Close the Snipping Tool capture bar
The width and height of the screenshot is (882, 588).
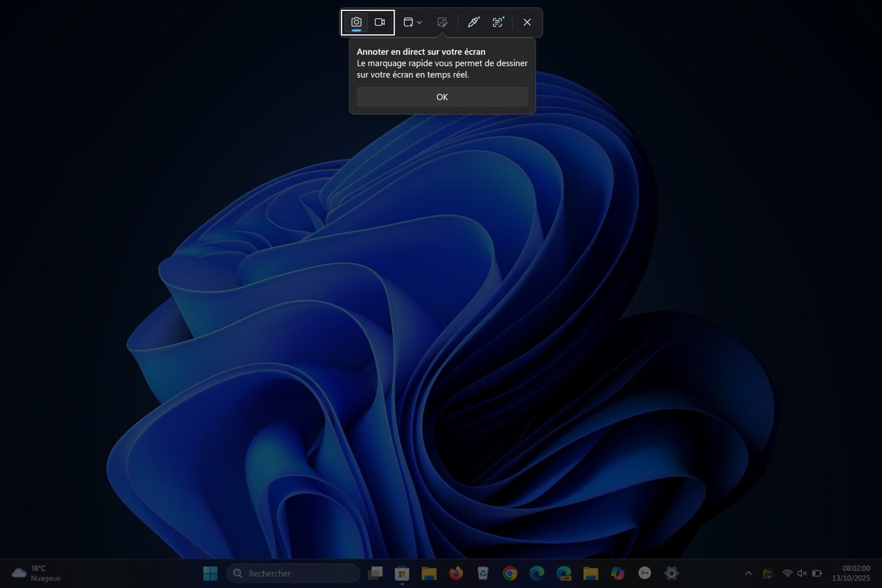coord(527,23)
